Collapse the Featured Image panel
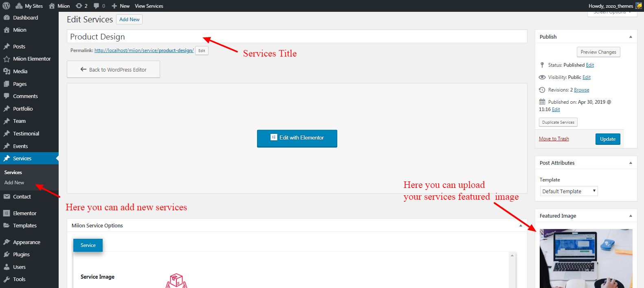 pos(631,216)
